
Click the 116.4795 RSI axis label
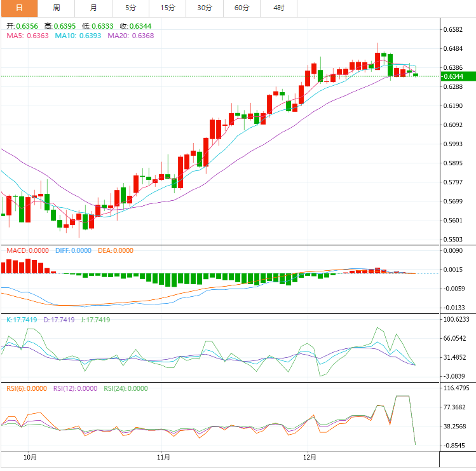pyautogui.click(x=456, y=388)
